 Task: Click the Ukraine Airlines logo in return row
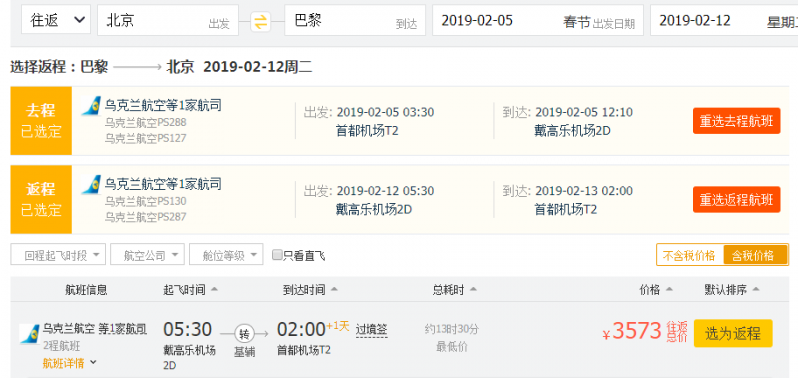coord(91,185)
